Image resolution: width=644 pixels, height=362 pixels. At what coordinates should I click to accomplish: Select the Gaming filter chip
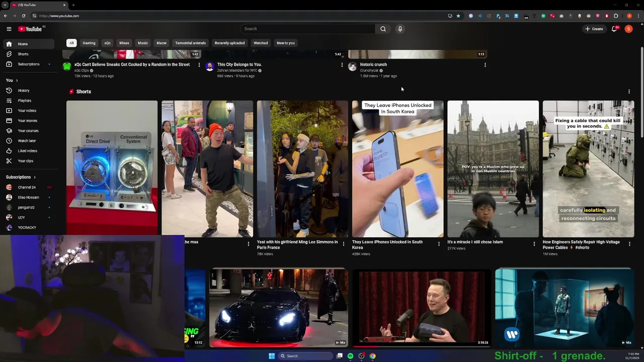89,43
